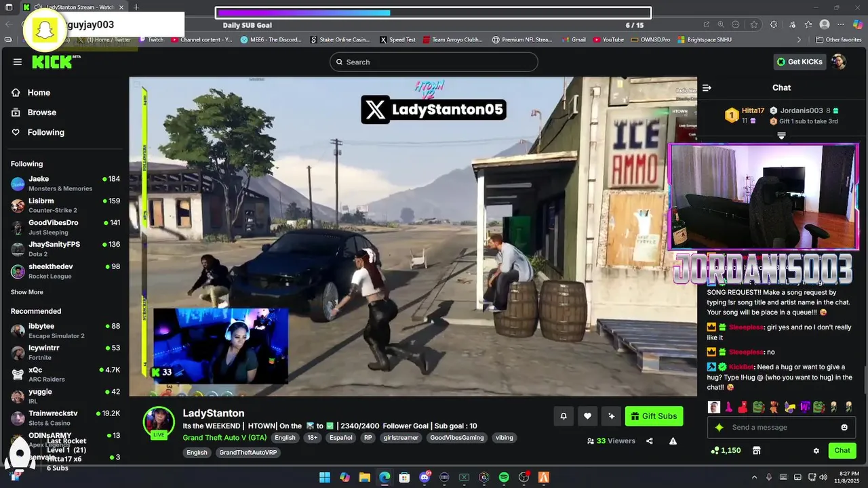Click the Gift Subs button

[x=654, y=416]
